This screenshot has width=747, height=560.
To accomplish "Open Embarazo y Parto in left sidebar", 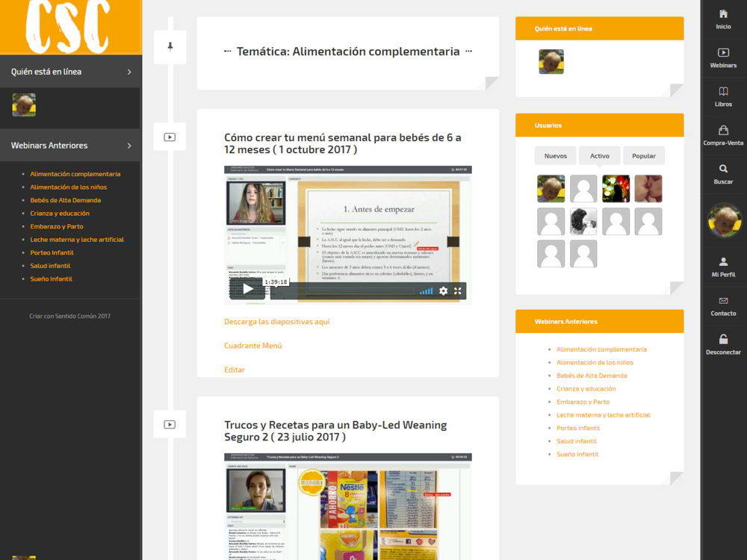I will tap(57, 226).
